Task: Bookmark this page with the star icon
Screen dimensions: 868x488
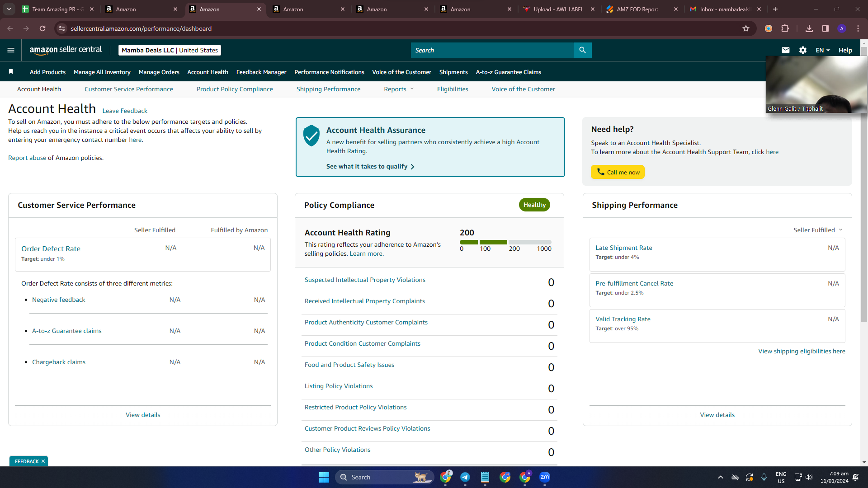Action: coord(746,28)
